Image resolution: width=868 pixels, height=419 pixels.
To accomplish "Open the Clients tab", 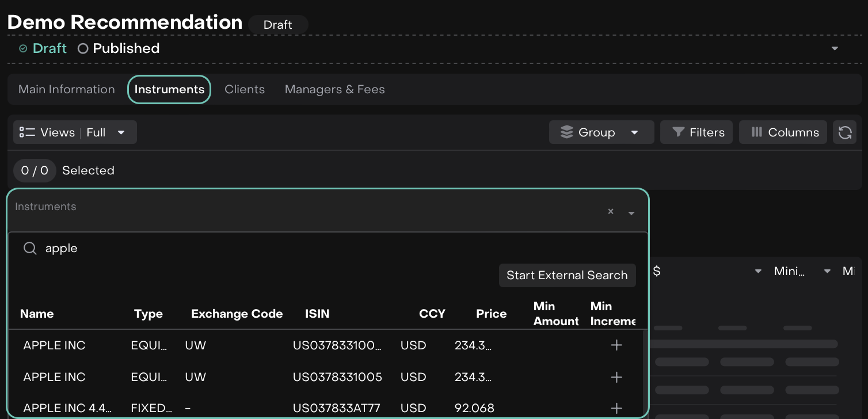I will pos(245,89).
